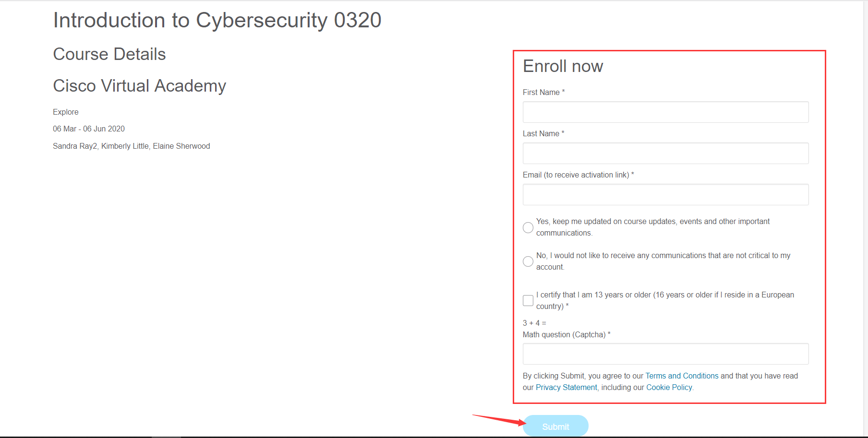The width and height of the screenshot is (868, 438).
Task: Select yes to receive course updates
Action: click(528, 227)
